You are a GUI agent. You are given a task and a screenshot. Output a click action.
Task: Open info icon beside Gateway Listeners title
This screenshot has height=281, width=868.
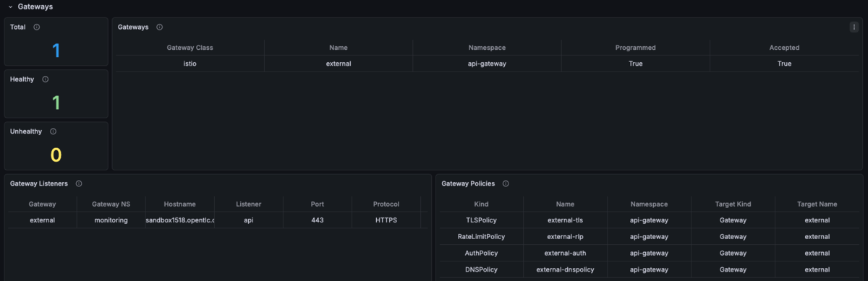tap(79, 183)
